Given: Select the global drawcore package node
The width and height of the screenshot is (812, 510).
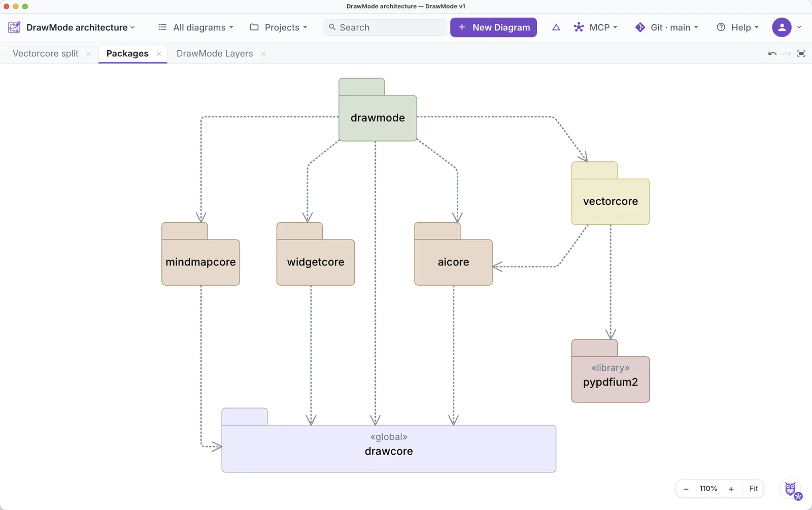Looking at the screenshot, I should [389, 449].
